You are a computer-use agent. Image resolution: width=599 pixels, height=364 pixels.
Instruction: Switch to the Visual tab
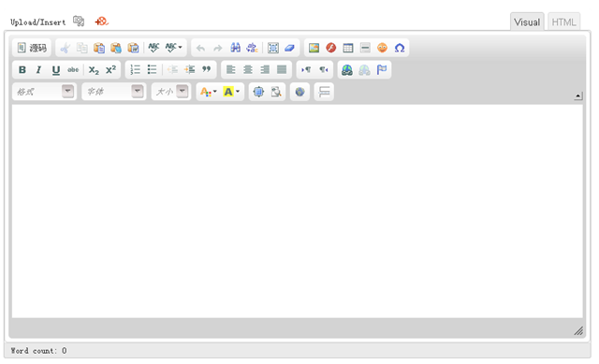(x=527, y=22)
